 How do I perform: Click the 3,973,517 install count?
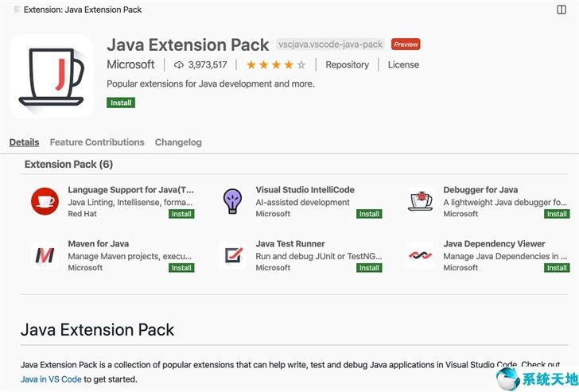click(x=208, y=65)
